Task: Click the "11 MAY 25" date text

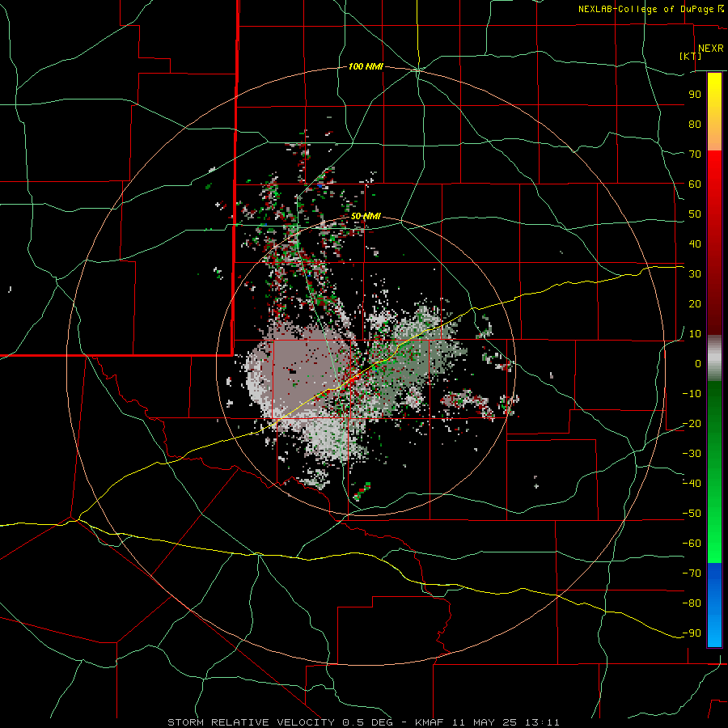Action: [485, 722]
